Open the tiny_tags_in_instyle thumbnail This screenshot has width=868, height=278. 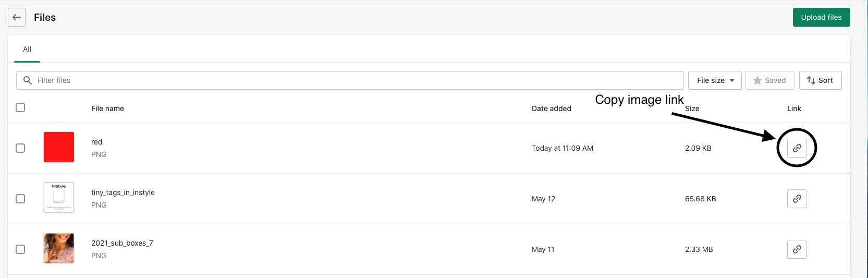tap(59, 198)
